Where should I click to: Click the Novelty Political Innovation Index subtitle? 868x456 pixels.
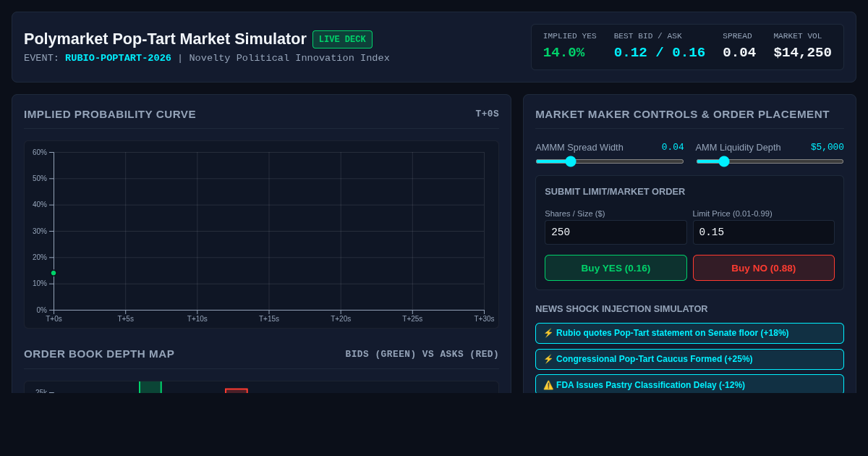tap(289, 58)
